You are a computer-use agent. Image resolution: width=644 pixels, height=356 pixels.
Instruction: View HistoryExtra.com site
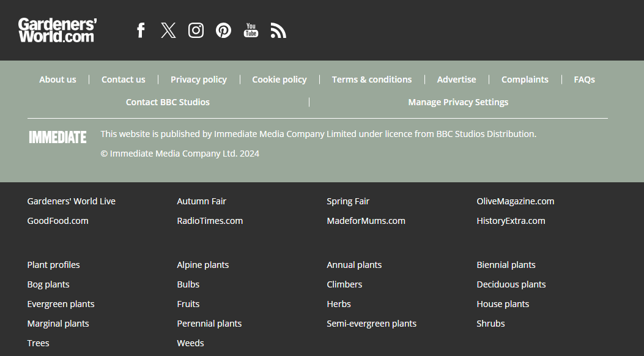coord(511,220)
